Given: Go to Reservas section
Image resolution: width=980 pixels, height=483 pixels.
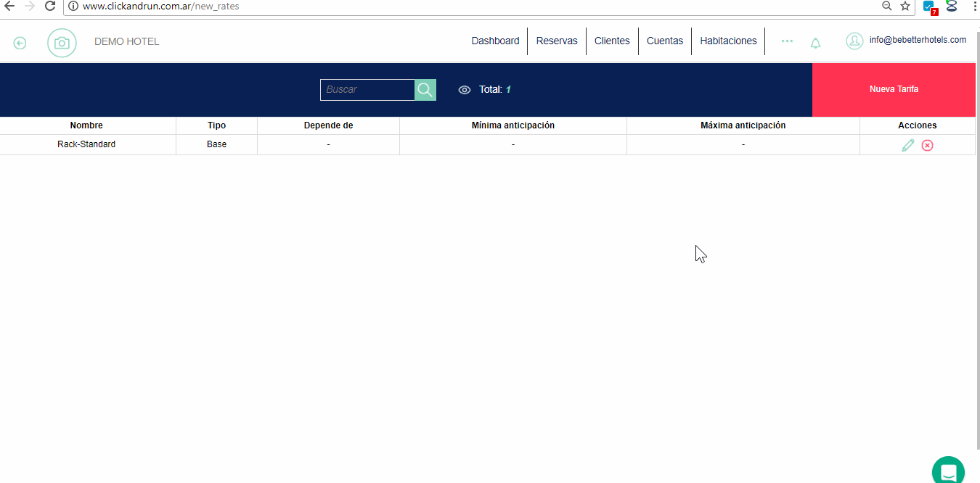Looking at the screenshot, I should [x=557, y=41].
